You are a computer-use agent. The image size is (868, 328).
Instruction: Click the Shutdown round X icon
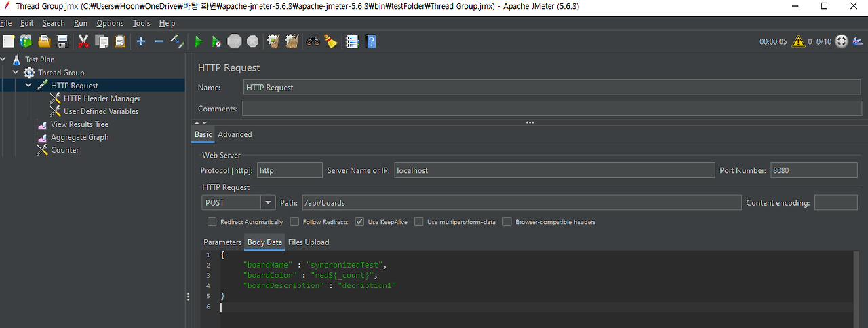pyautogui.click(x=253, y=41)
